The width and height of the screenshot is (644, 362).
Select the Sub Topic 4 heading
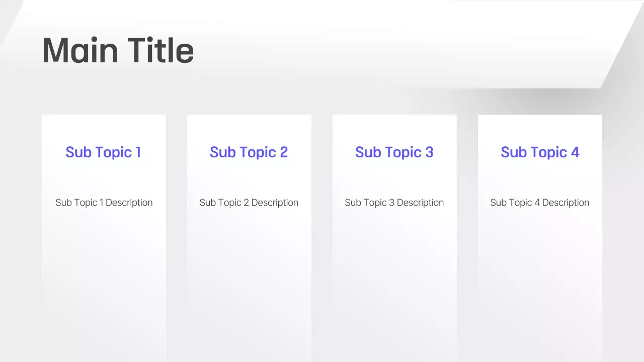539,152
